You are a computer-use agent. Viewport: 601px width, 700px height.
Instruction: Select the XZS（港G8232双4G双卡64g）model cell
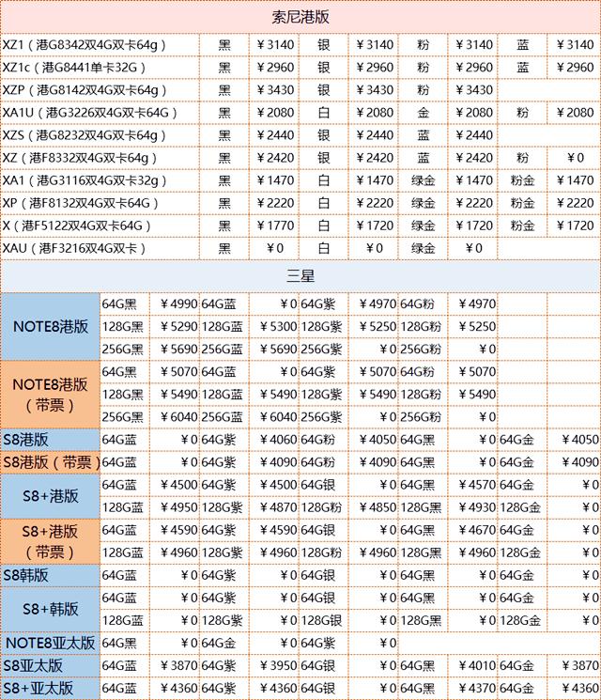100,134
